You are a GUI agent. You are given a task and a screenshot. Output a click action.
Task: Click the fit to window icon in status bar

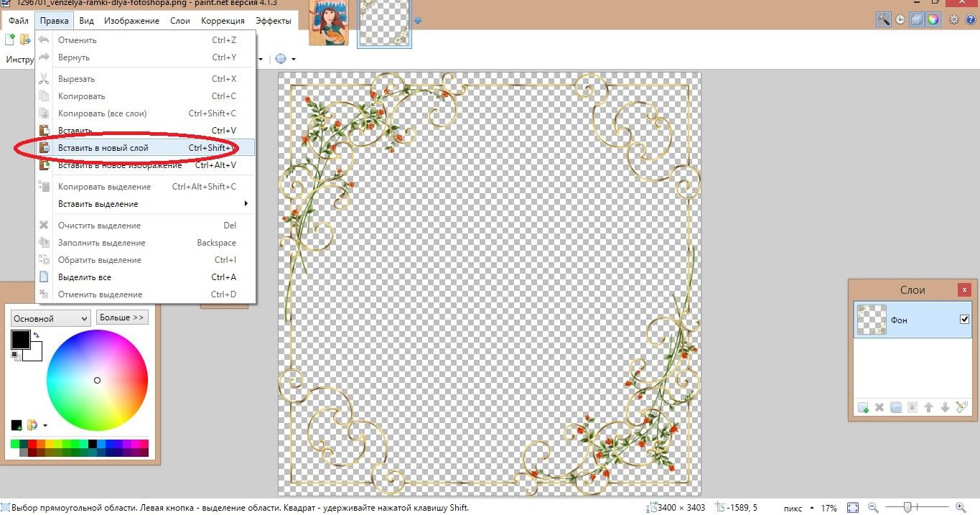tap(852, 508)
